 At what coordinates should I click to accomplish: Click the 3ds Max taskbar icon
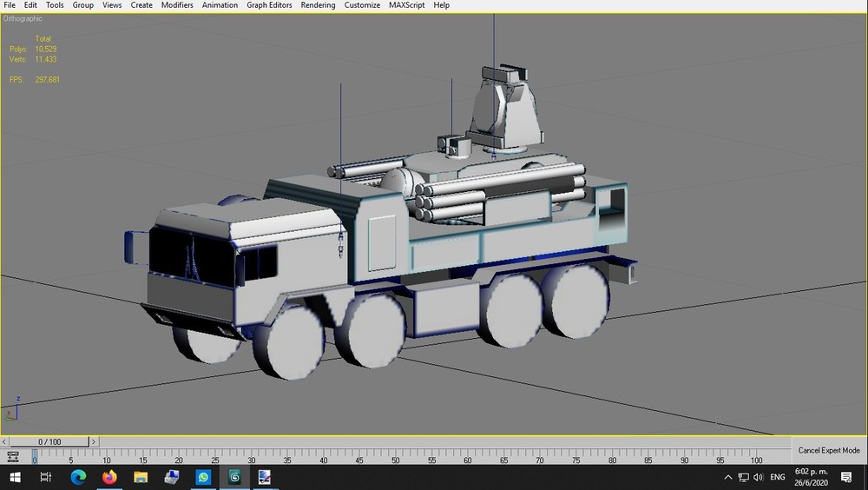click(234, 477)
